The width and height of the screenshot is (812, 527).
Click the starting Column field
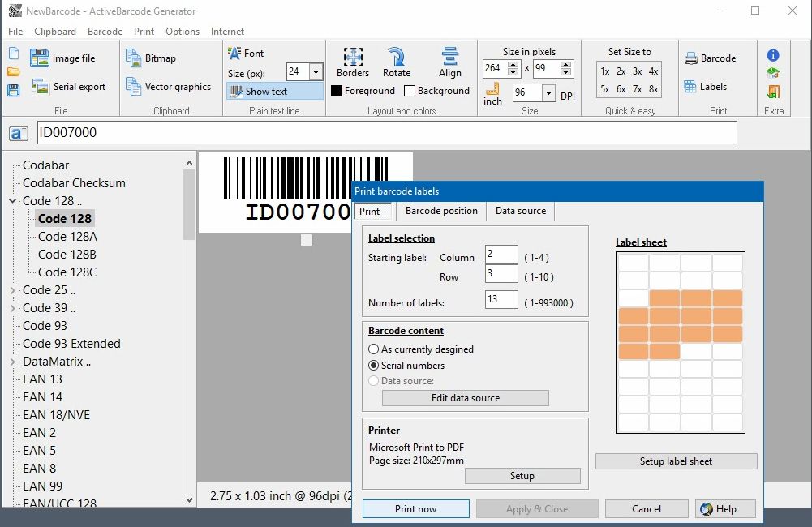[x=501, y=255]
